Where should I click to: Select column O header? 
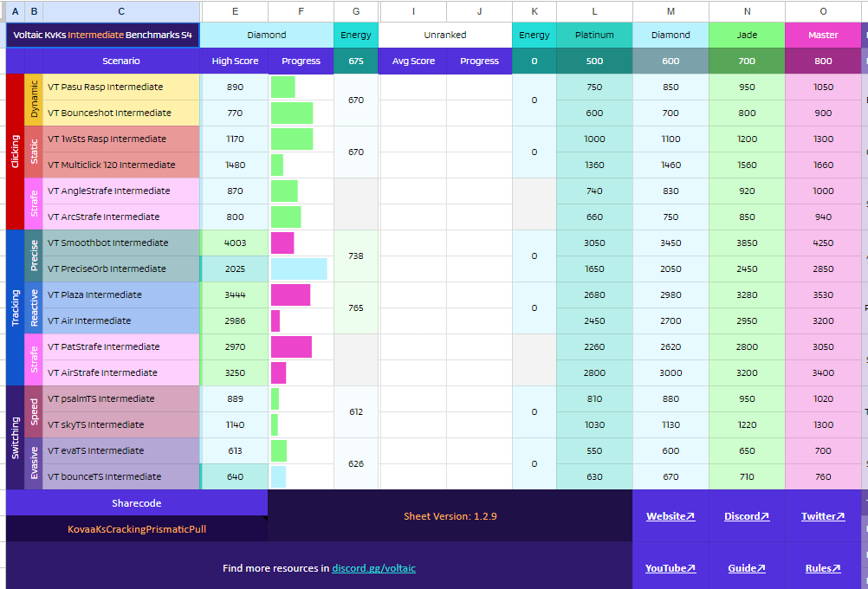(x=823, y=11)
